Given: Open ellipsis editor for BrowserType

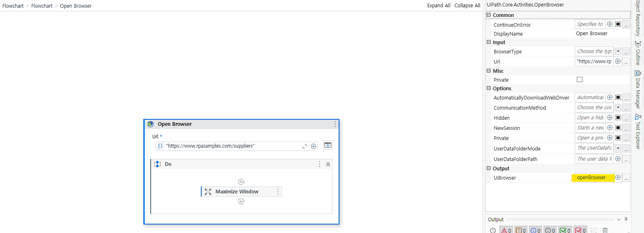Looking at the screenshot, I should (x=626, y=52).
